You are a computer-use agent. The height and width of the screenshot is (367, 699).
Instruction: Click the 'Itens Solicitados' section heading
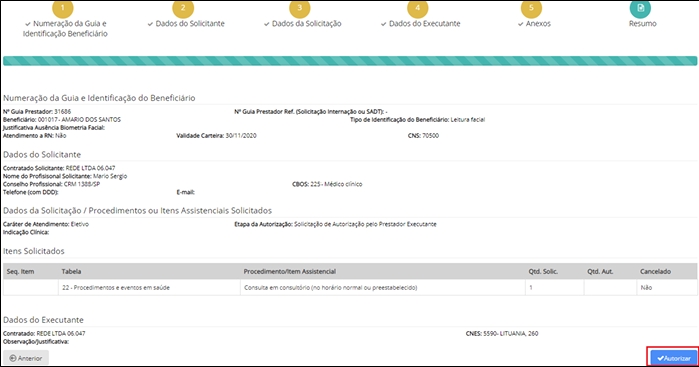(34, 251)
